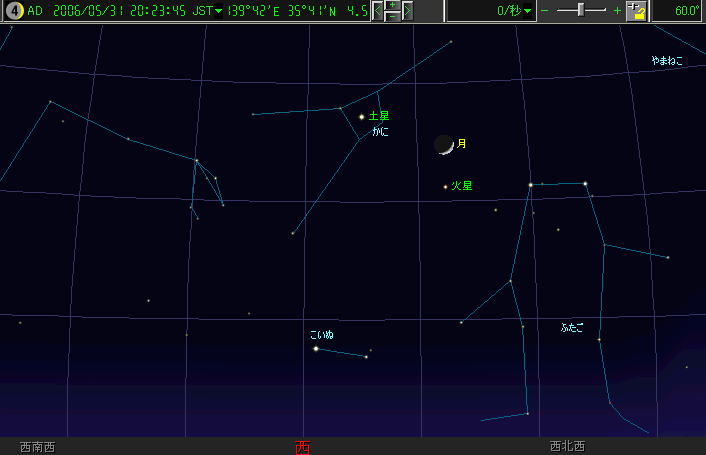Image resolution: width=706 pixels, height=455 pixels.
Task: Click the zoom slider minus sign
Action: (545, 11)
